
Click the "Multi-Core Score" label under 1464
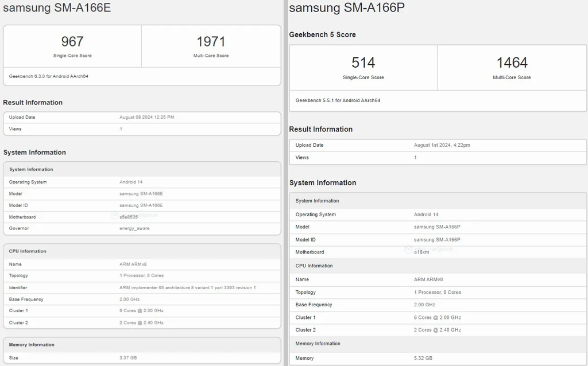click(x=512, y=77)
